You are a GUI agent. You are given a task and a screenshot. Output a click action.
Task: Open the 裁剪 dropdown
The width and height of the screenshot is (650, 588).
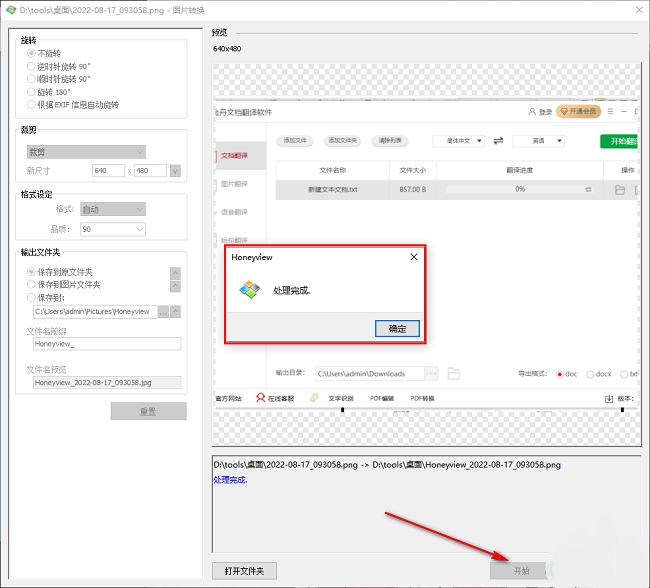tap(86, 152)
